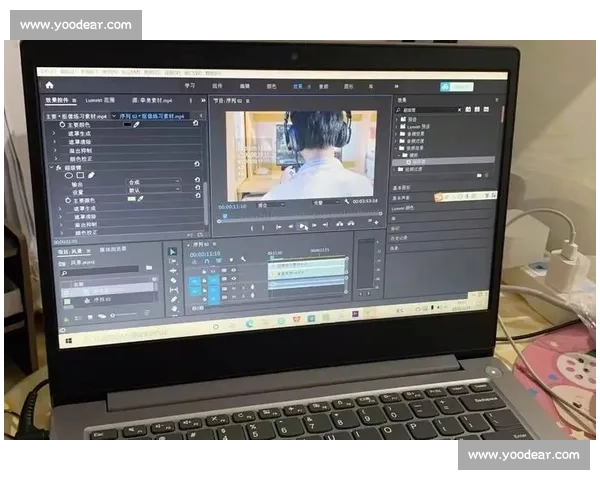Switch to 编辑 workspace

pyautogui.click(x=245, y=86)
